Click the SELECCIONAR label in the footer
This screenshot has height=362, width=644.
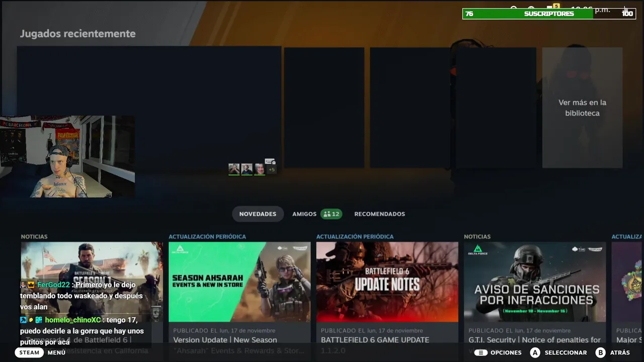[566, 352]
